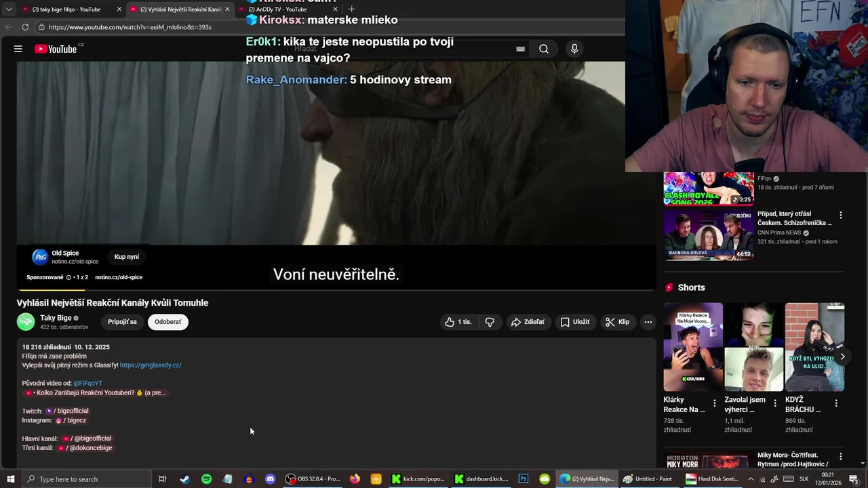
Task: Dislike the video with thumbs down
Action: (x=490, y=322)
